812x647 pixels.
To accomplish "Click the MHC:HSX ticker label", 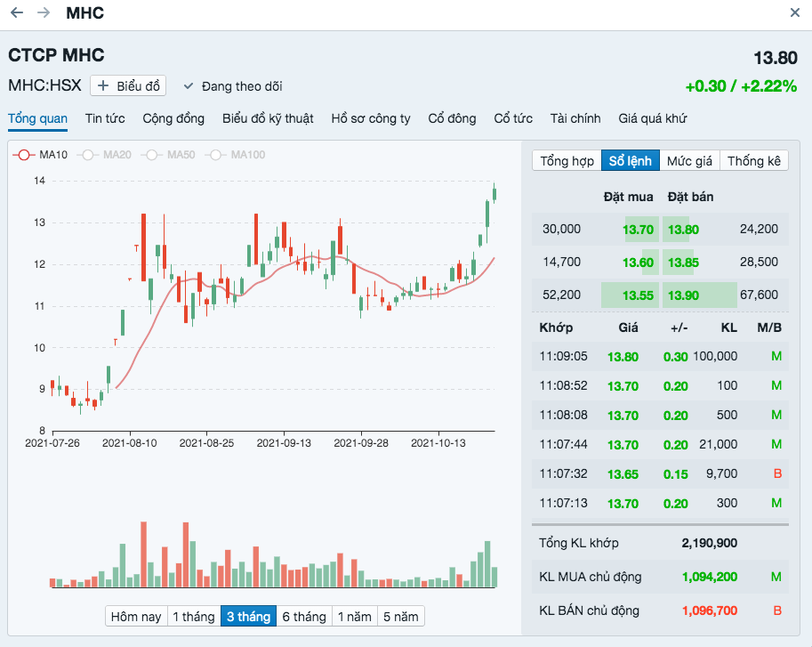I will point(44,85).
